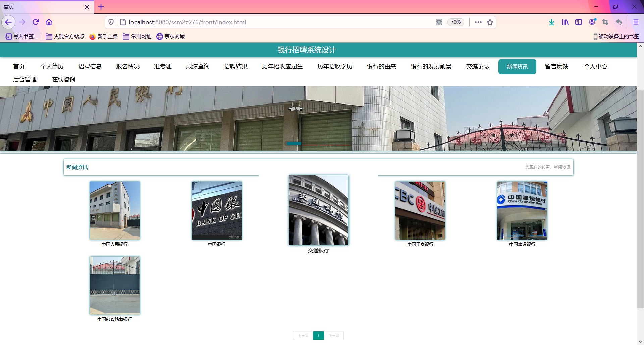Viewport: 644px width, 345px height.
Task: Open the 京东商城 bookmark
Action: point(171,37)
